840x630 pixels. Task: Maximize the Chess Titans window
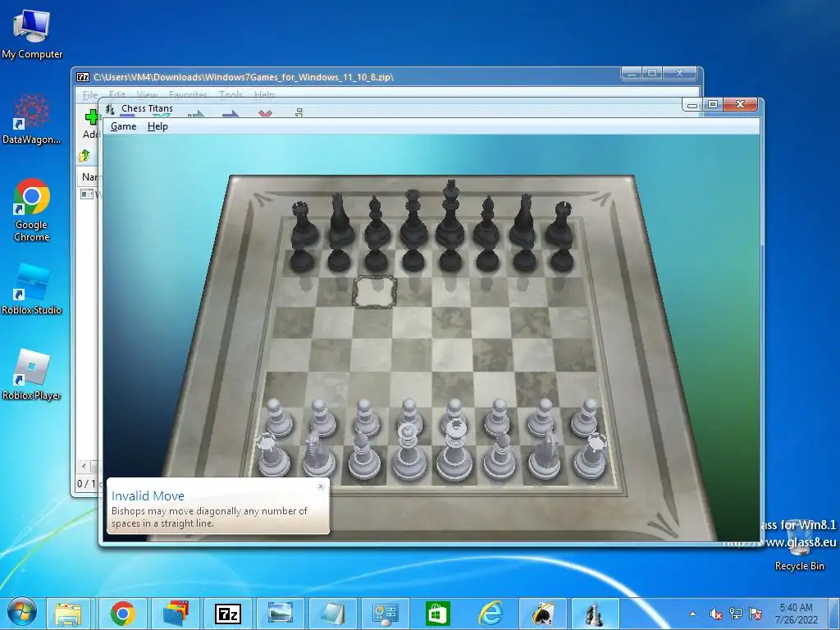pyautogui.click(x=713, y=104)
